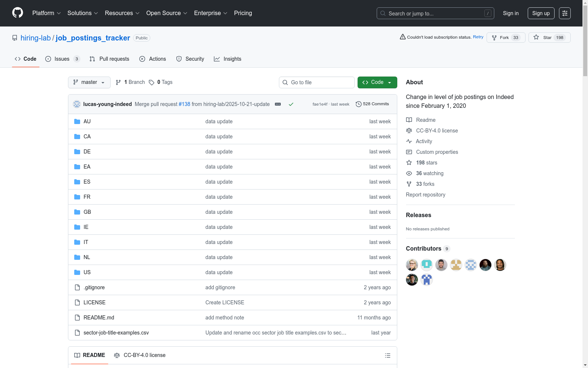588x368 pixels.
Task: Open the master branch dropdown
Action: pyautogui.click(x=89, y=82)
